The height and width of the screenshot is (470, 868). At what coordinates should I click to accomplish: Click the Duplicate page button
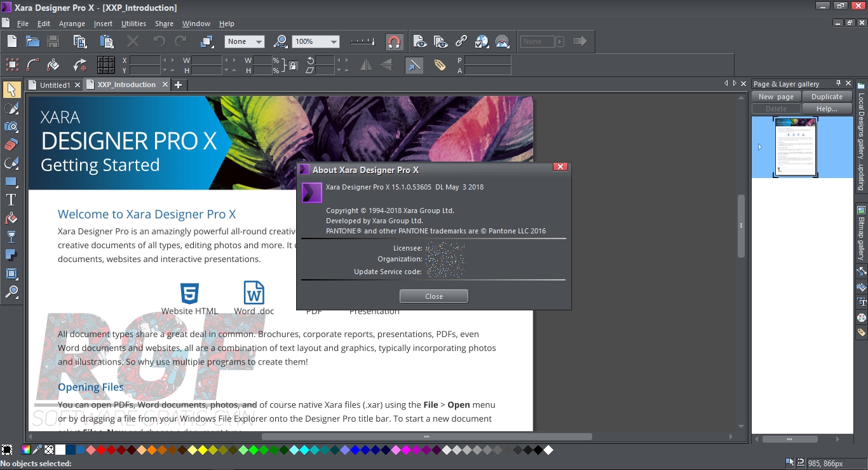pos(827,97)
